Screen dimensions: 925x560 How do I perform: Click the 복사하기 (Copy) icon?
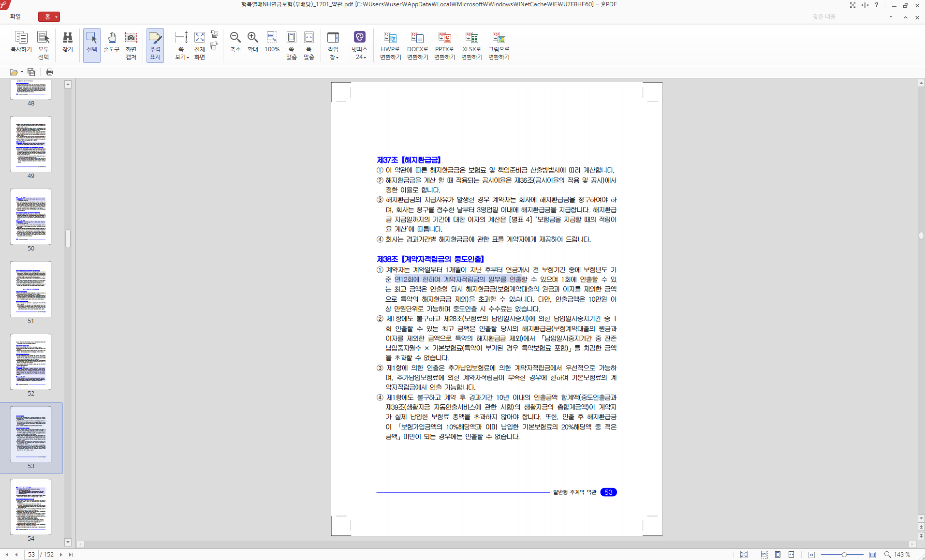21,42
